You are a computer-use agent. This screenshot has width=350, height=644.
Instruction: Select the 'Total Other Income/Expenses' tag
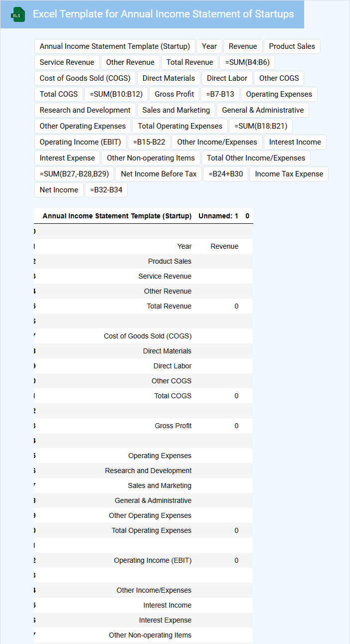(256, 158)
